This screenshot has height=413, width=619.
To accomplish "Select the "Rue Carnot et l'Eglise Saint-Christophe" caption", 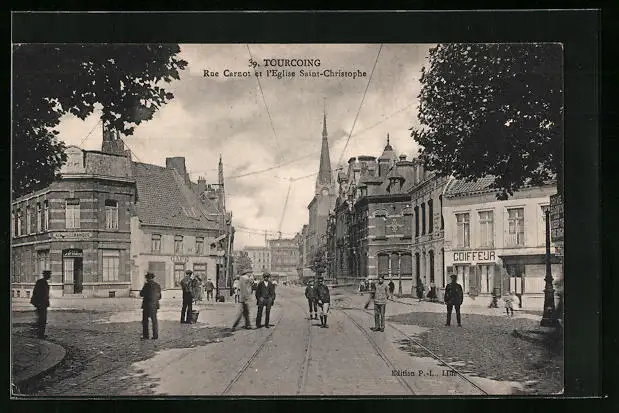I will click(285, 73).
